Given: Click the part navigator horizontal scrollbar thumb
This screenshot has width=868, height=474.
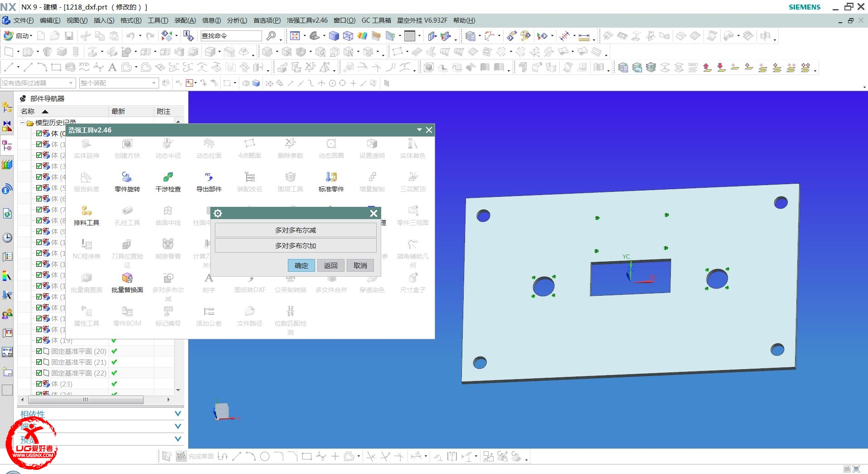Looking at the screenshot, I should (86, 400).
